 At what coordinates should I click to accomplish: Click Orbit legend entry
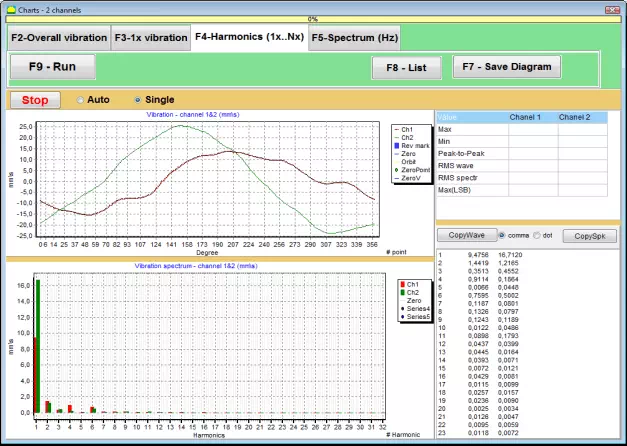click(405, 162)
